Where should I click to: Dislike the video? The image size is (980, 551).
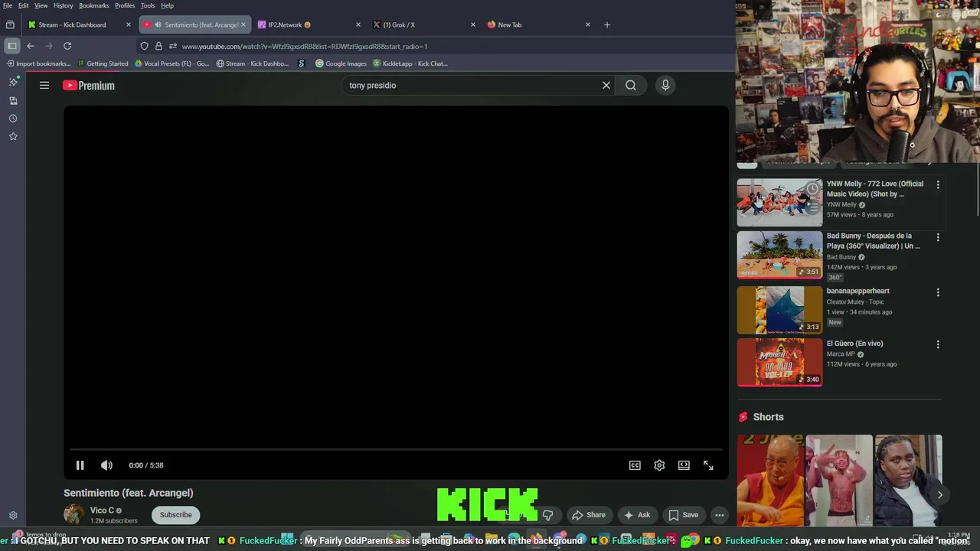point(547,515)
